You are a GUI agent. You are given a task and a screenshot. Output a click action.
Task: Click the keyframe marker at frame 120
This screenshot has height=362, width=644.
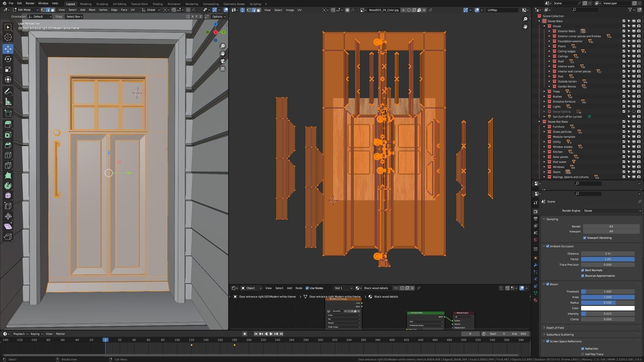[x=191, y=345]
